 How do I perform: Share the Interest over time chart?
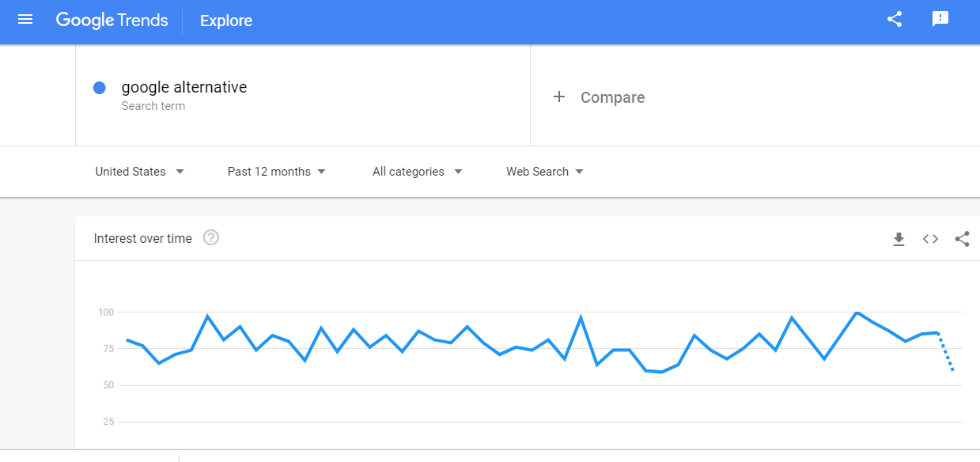pos(962,239)
